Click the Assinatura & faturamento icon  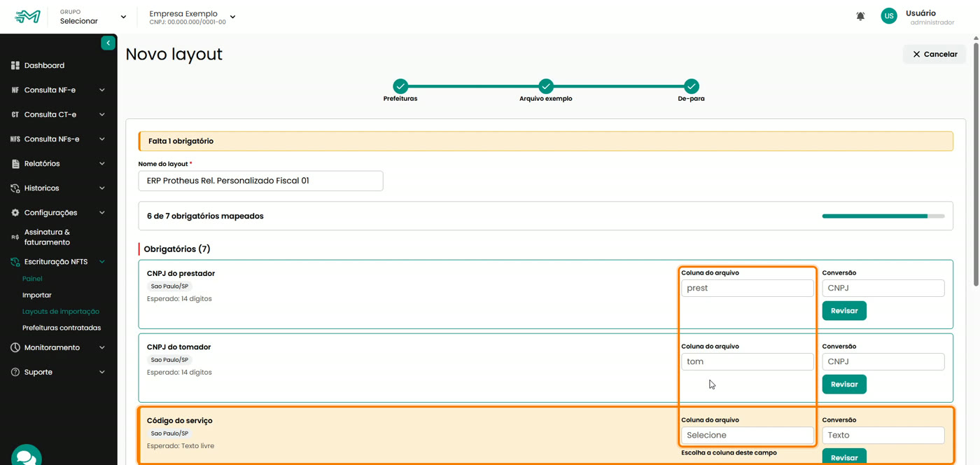point(15,237)
